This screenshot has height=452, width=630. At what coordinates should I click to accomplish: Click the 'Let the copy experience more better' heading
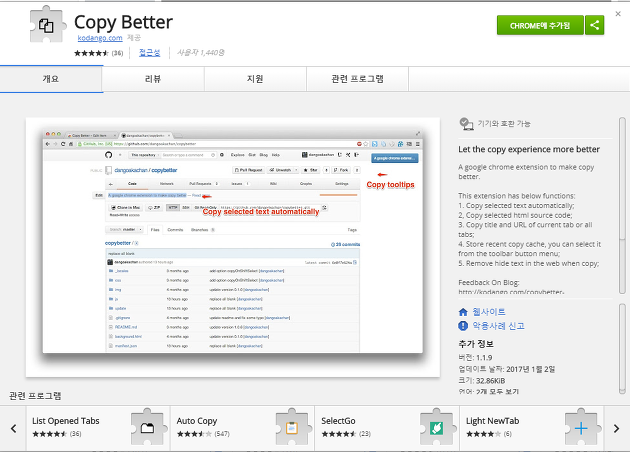[529, 149]
